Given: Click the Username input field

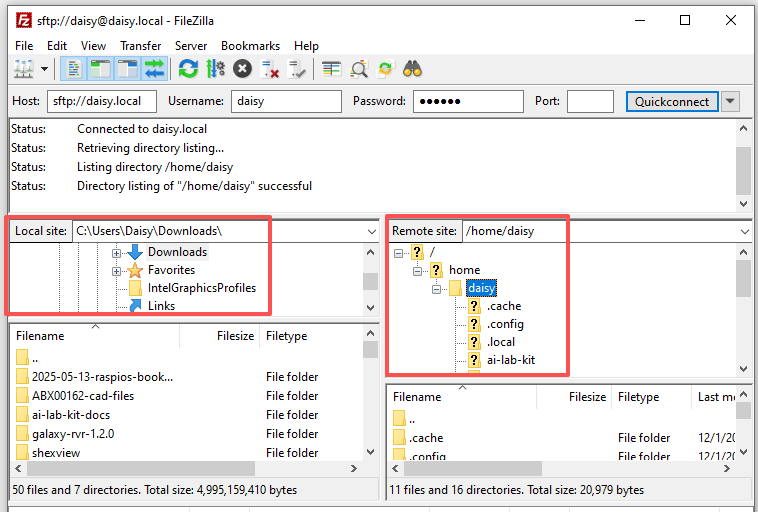Looking at the screenshot, I should (x=286, y=101).
